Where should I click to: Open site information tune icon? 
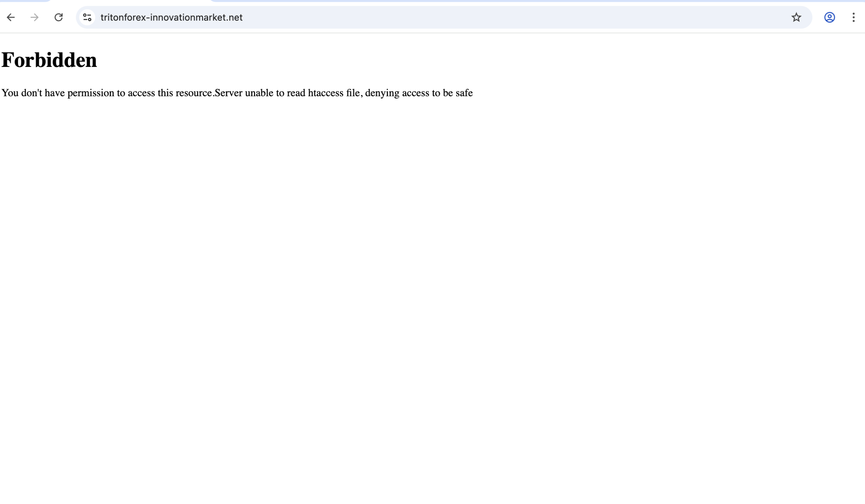click(87, 18)
